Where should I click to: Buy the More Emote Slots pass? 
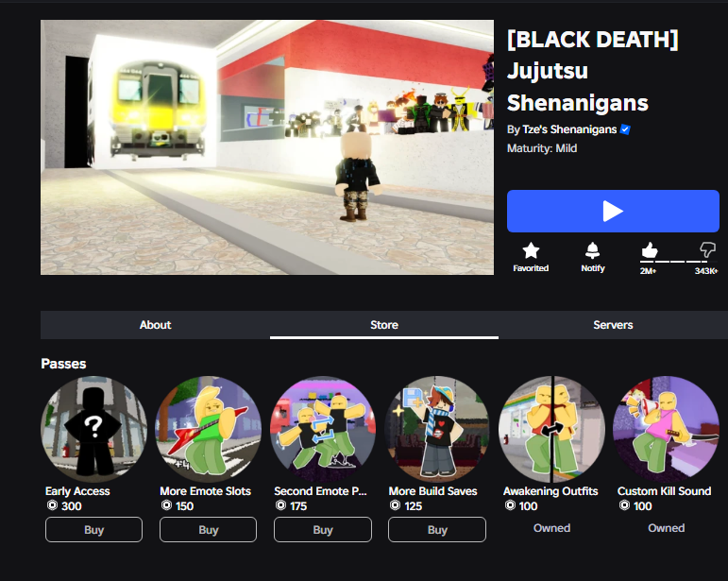pyautogui.click(x=208, y=529)
